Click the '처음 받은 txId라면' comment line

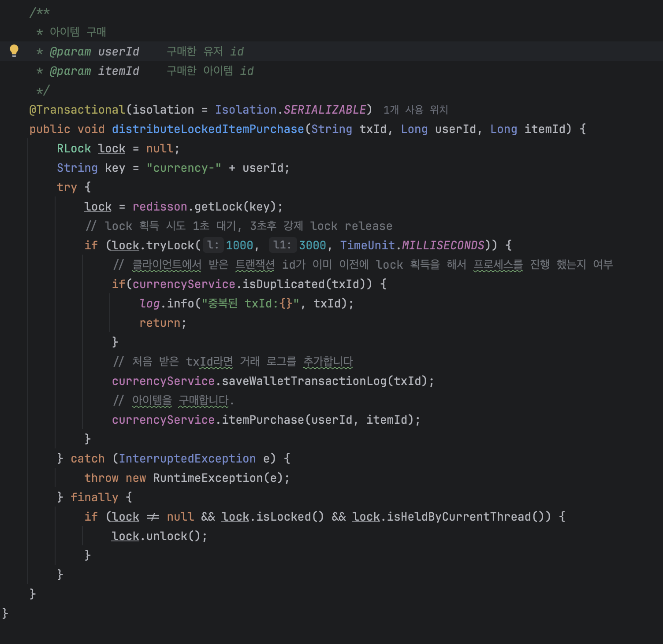pyautogui.click(x=233, y=362)
